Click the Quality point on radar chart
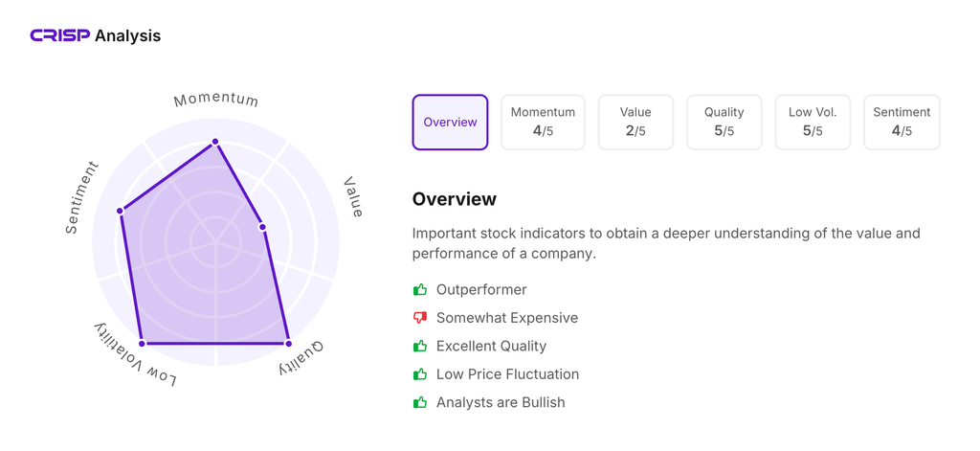Image resolution: width=980 pixels, height=451 pixels. point(288,343)
